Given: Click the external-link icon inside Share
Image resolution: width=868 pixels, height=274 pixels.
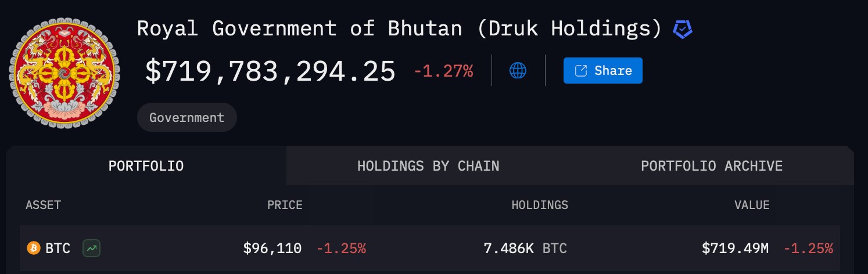Looking at the screenshot, I should pyautogui.click(x=581, y=71).
